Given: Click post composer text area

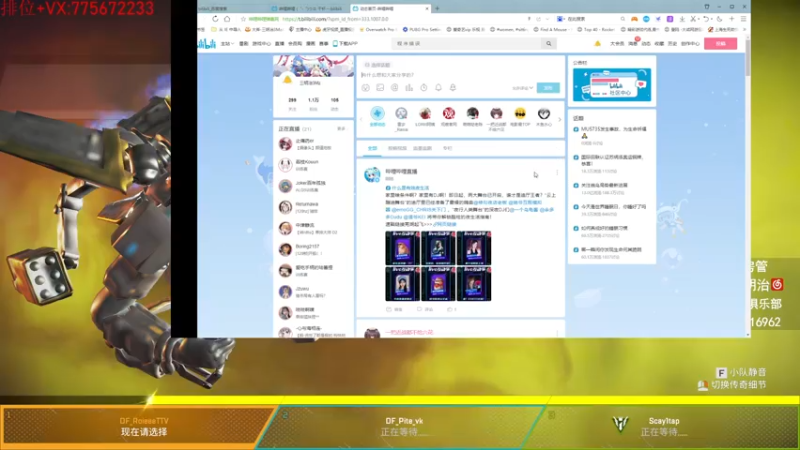Looking at the screenshot, I should 459,75.
